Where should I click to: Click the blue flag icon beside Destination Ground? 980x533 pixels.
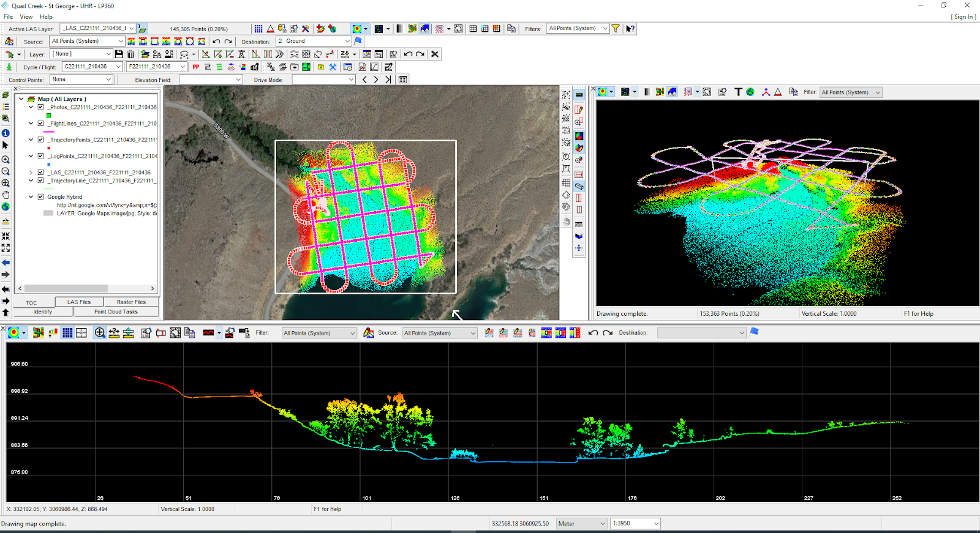pos(358,41)
